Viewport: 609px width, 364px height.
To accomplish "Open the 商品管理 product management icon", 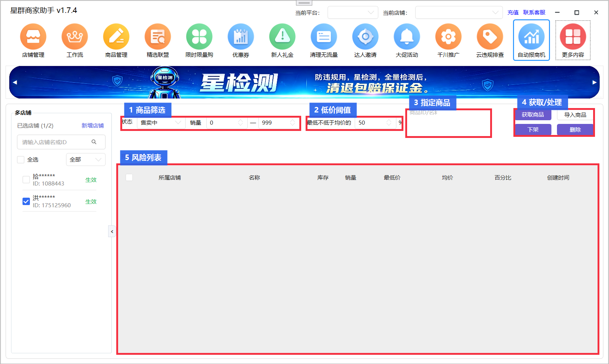I will point(116,37).
